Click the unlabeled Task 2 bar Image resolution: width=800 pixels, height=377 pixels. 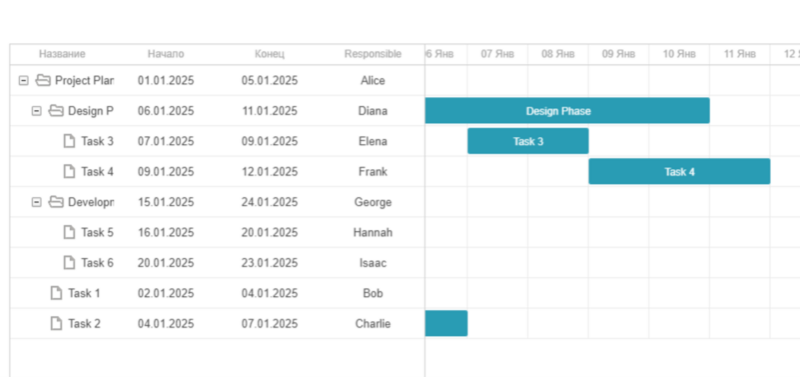click(446, 323)
